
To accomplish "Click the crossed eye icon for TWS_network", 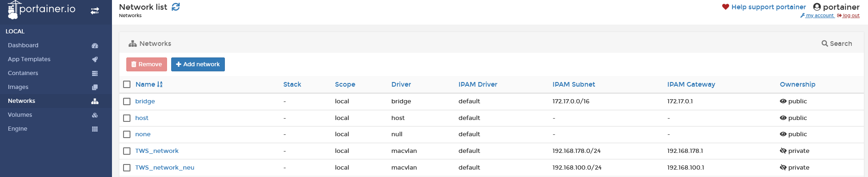I will point(783,151).
